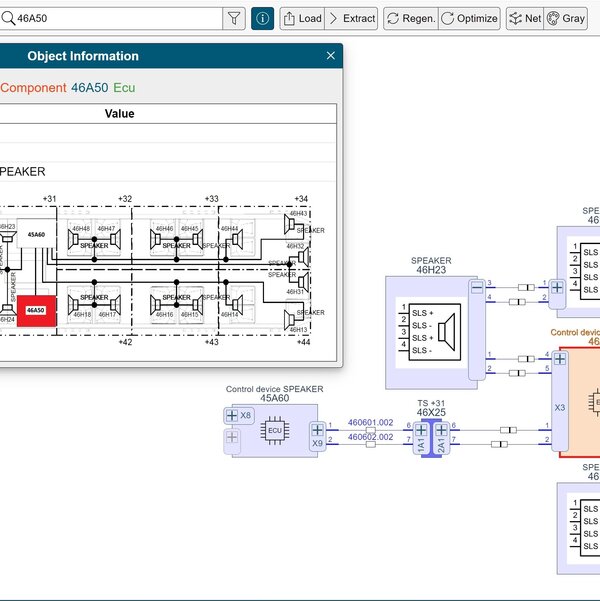The width and height of the screenshot is (600, 601).
Task: Click the Load toolbar button
Action: 301,18
